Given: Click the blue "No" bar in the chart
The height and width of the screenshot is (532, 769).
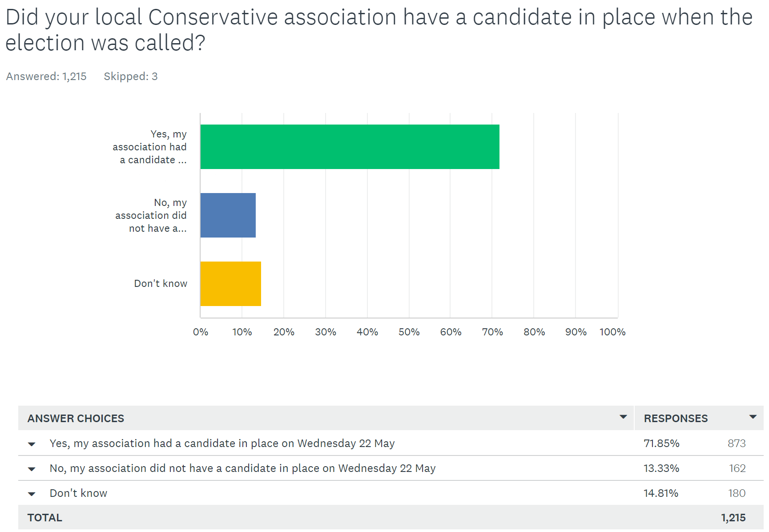Looking at the screenshot, I should [x=228, y=215].
